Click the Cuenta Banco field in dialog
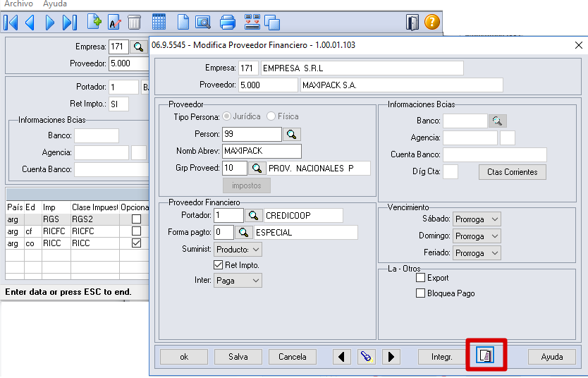The width and height of the screenshot is (588, 378). pos(495,154)
